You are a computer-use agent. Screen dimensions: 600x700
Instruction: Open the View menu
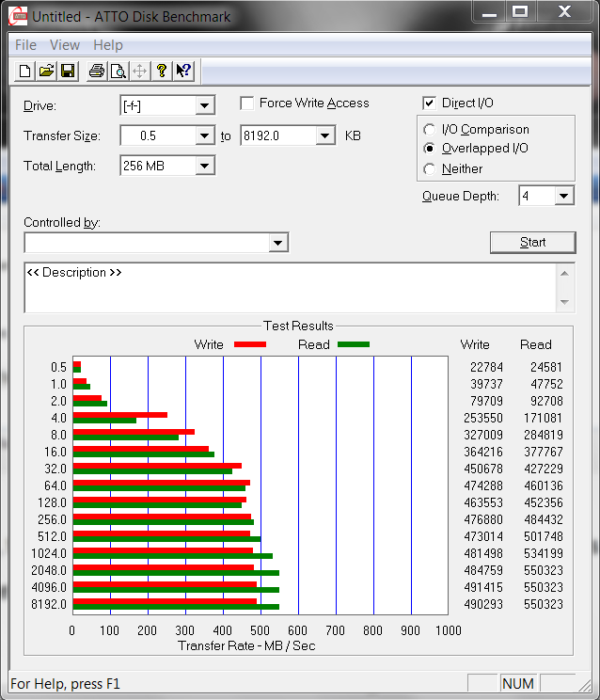[65, 45]
